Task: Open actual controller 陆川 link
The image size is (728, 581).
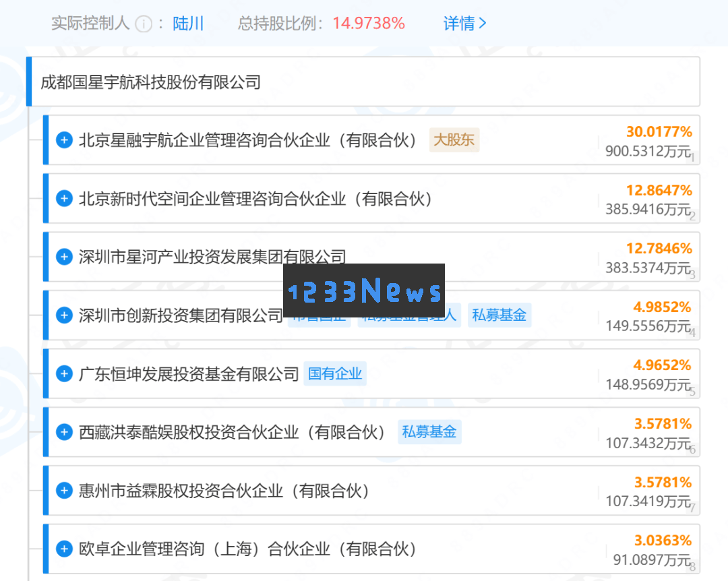Action: [188, 23]
